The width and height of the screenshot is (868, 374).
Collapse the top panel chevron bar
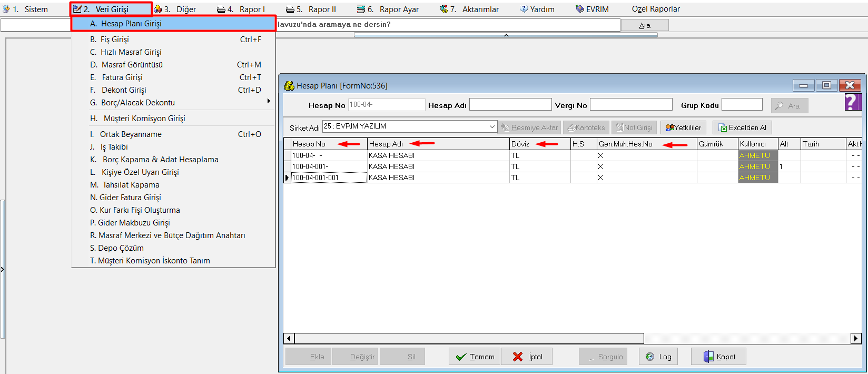(506, 35)
